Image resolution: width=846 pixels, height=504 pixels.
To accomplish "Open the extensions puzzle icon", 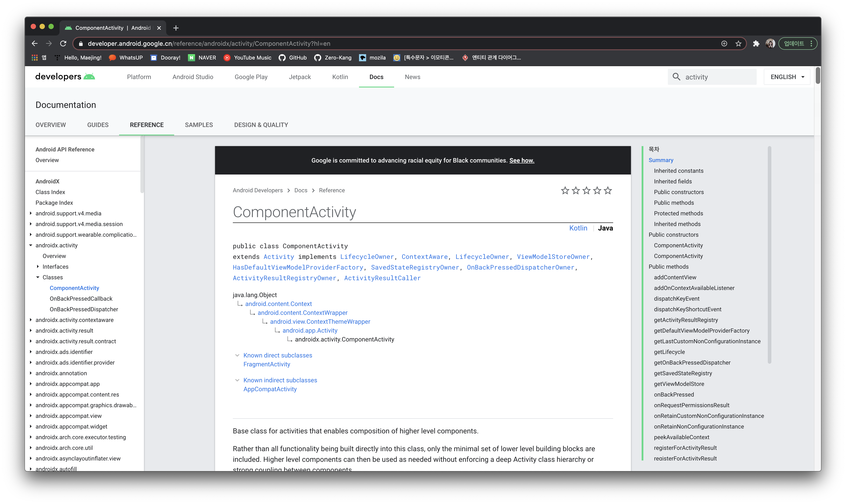I will [756, 44].
